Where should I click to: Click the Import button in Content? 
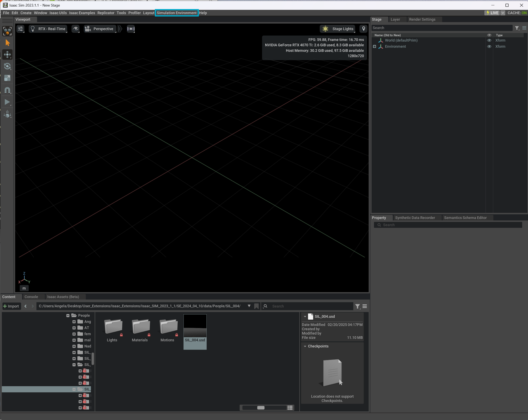(x=11, y=306)
